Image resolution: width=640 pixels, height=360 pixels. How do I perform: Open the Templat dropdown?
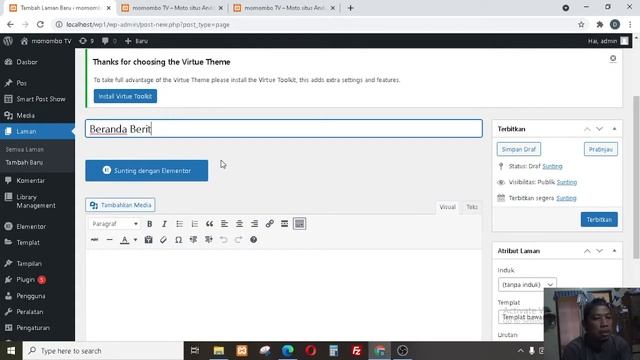521,317
